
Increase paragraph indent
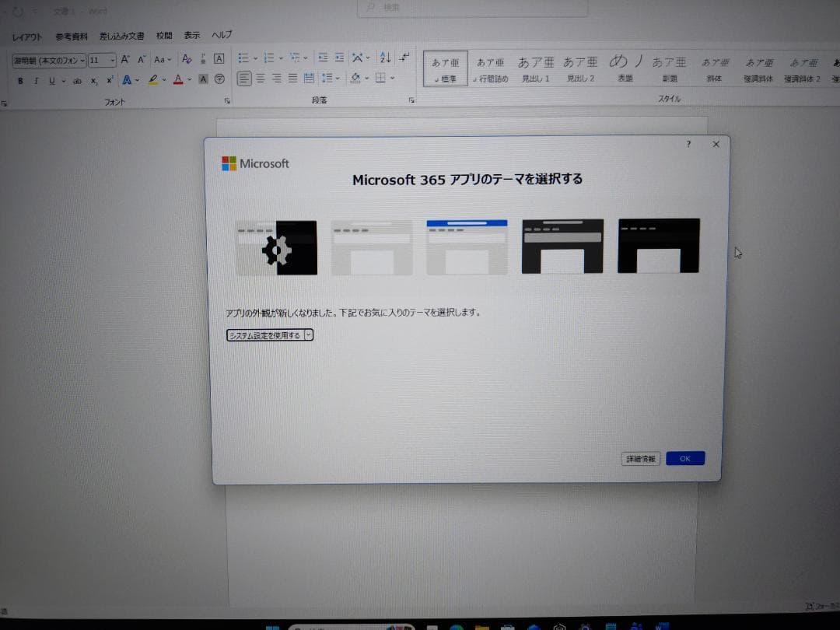pyautogui.click(x=339, y=58)
